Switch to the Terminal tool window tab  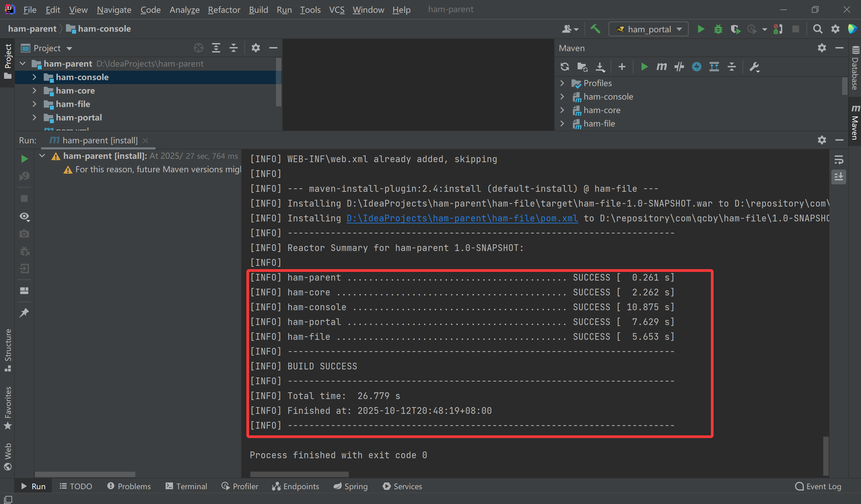tap(186, 486)
